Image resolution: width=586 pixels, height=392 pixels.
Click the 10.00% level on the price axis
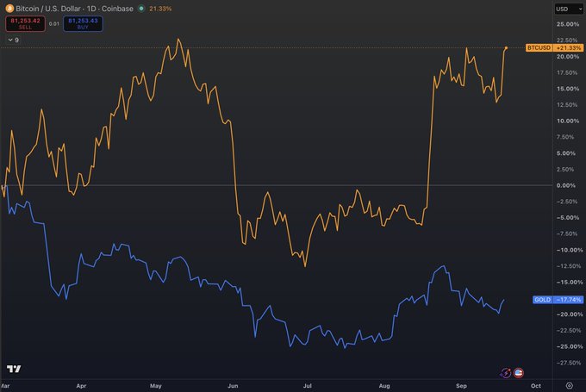(568, 121)
